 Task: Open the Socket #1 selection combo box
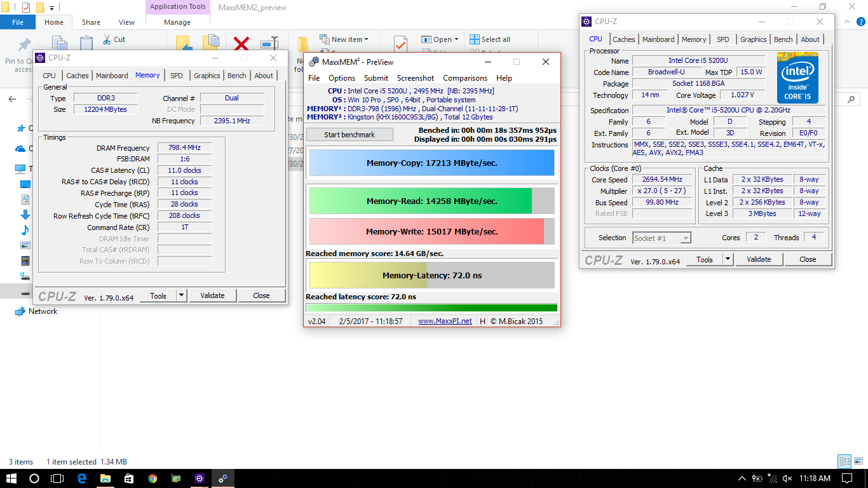click(661, 238)
